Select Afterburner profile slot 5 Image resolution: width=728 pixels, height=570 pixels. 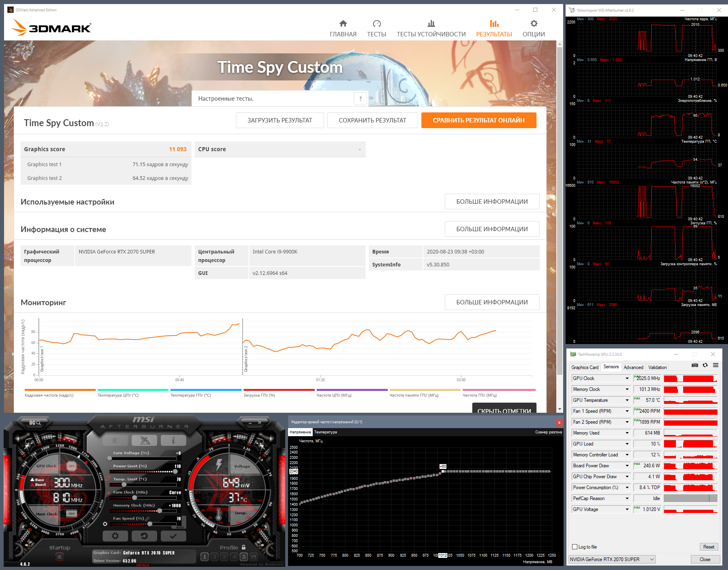244,557
